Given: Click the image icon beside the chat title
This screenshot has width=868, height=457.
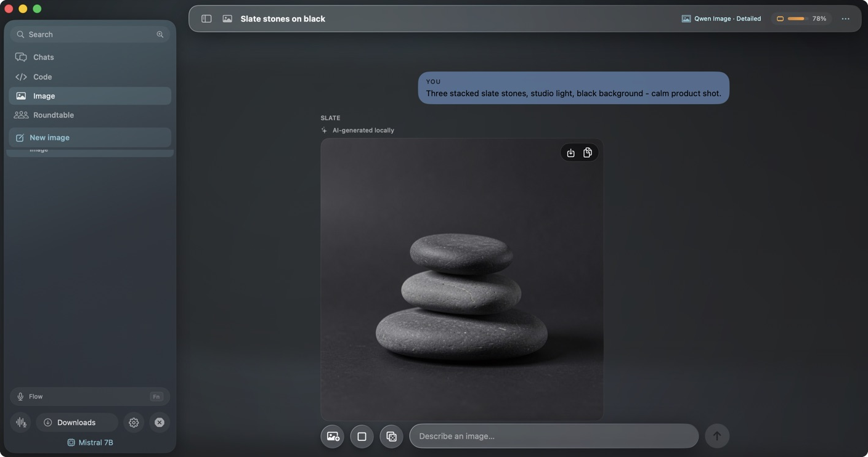Looking at the screenshot, I should 227,19.
